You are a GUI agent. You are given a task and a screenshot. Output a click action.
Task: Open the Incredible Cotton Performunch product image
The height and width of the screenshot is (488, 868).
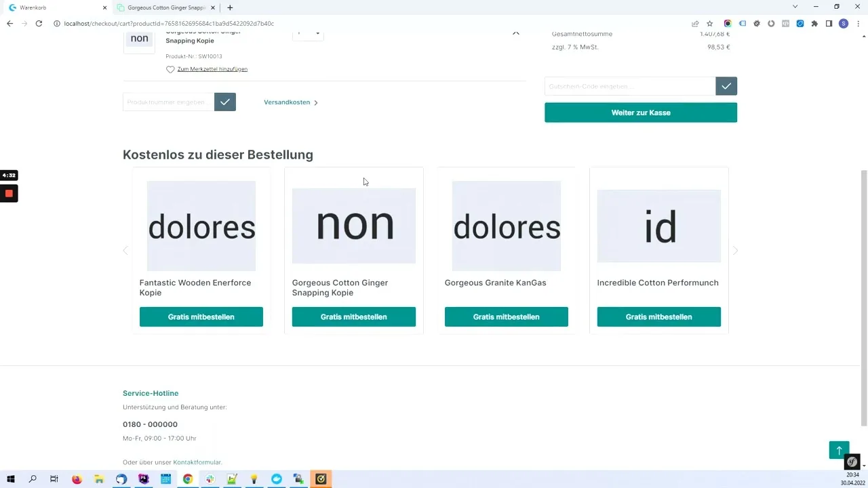tap(659, 226)
